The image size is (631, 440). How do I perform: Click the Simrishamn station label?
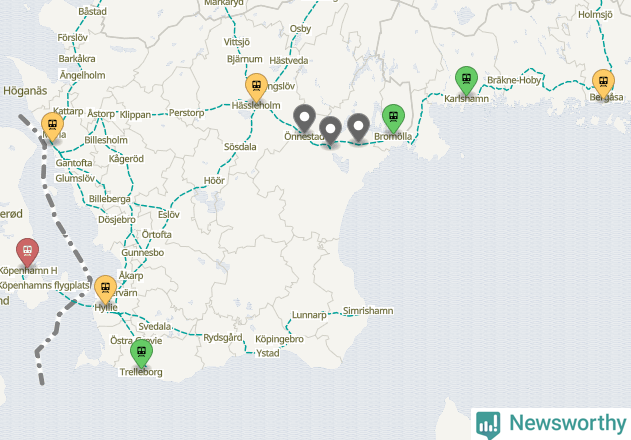click(x=368, y=311)
